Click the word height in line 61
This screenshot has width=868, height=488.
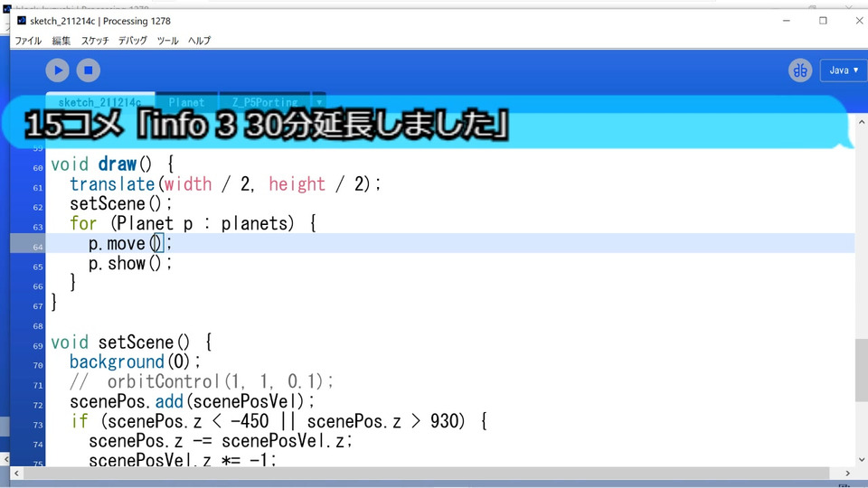297,184
